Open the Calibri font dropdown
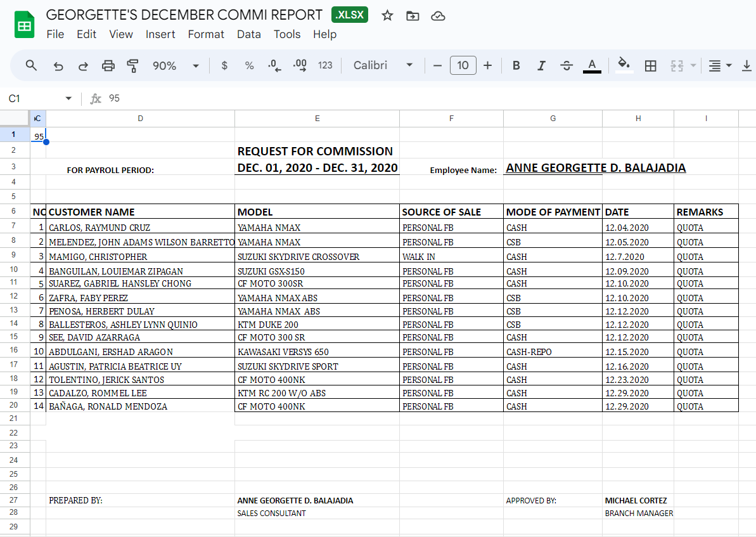 point(383,65)
